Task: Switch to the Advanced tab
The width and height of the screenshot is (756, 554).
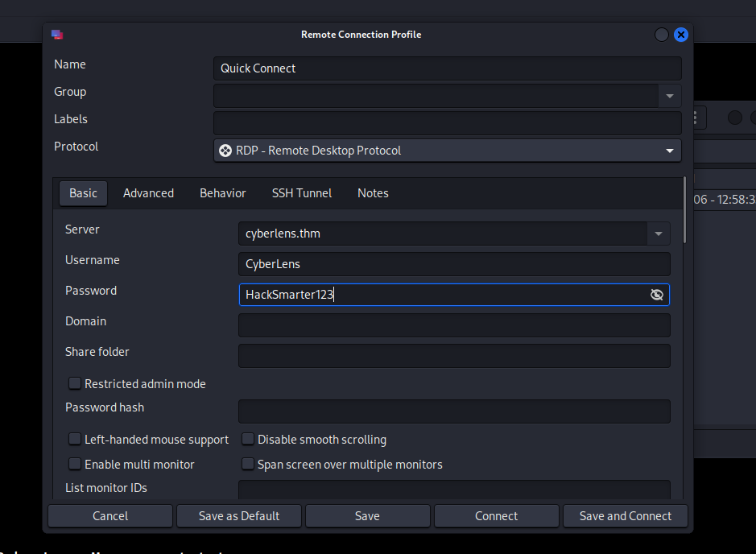Action: tap(148, 193)
